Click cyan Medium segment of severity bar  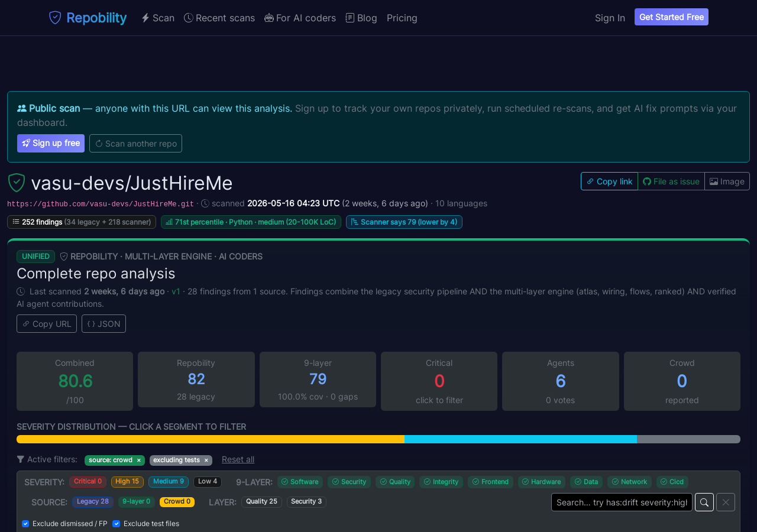coord(520,439)
